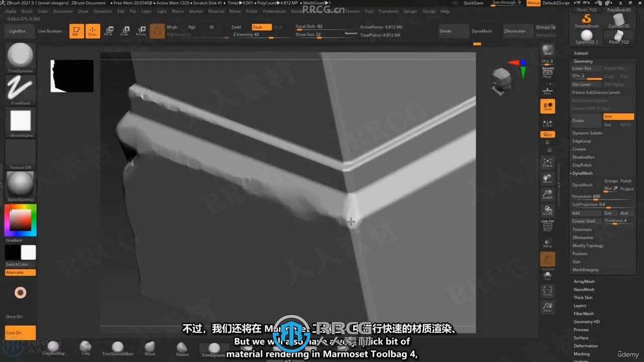Expand the ZRemesher subsection in Geometry
Viewport: 644px width, 362px height.
pyautogui.click(x=583, y=238)
